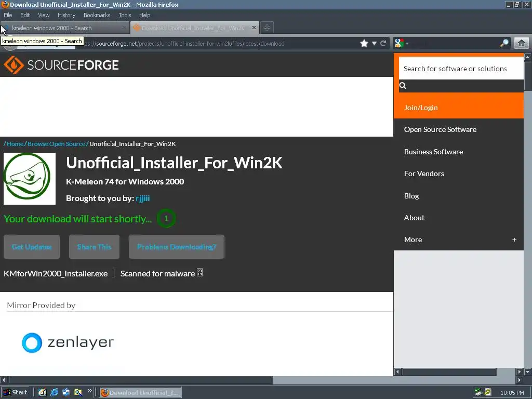Expand the More menu plus sign
532x399 pixels.
click(514, 240)
